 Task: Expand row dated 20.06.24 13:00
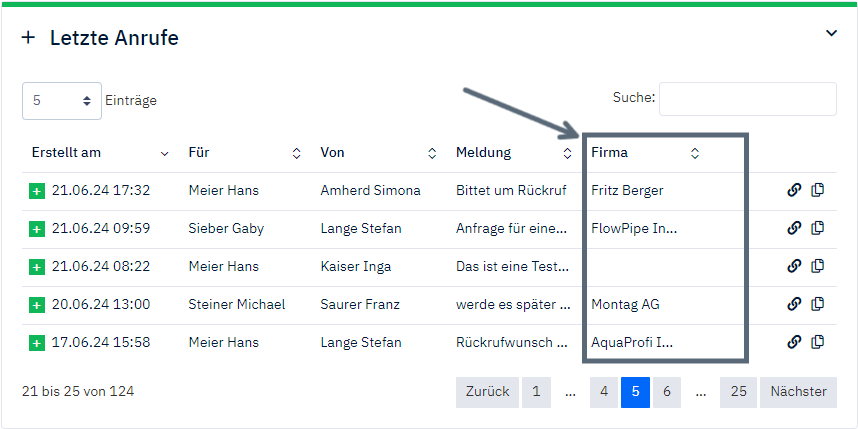[x=37, y=304]
